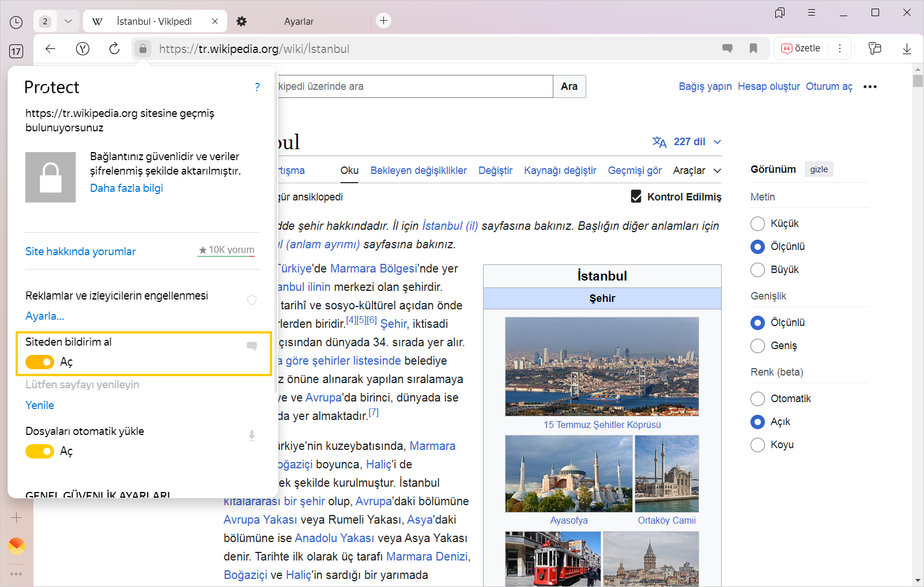Toggle the Siteden bildirim al switch
Screen dimensions: 924x587
40,362
